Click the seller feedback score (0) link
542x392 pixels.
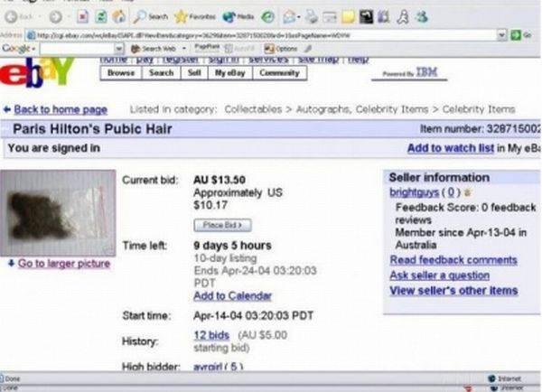pyautogui.click(x=451, y=192)
